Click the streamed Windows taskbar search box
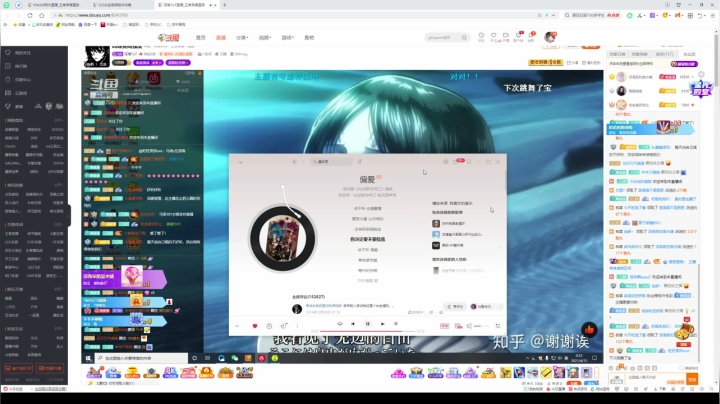The height and width of the screenshot is (404, 720). [141, 358]
